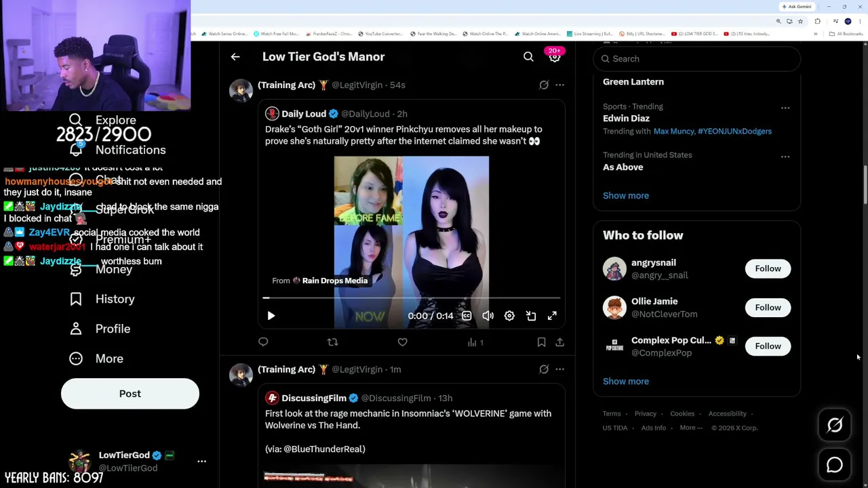Open more options on the 54s LegitVirgin post
The image size is (868, 488).
pos(559,85)
